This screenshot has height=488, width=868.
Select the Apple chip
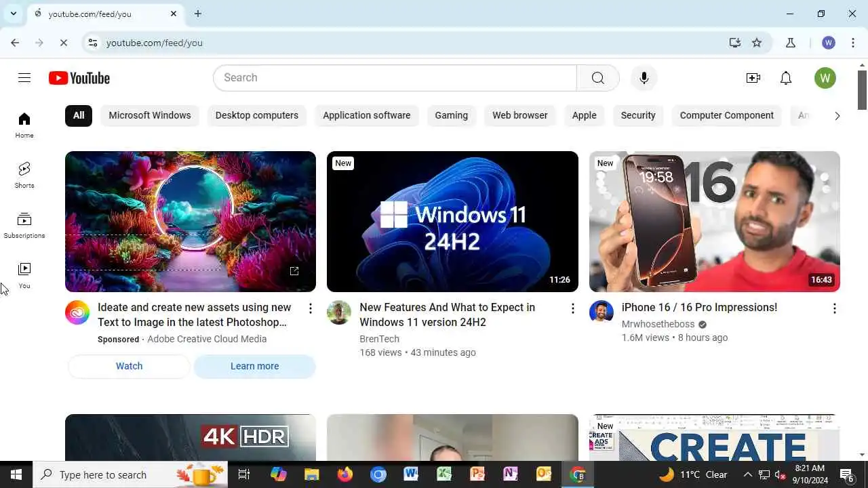click(584, 115)
